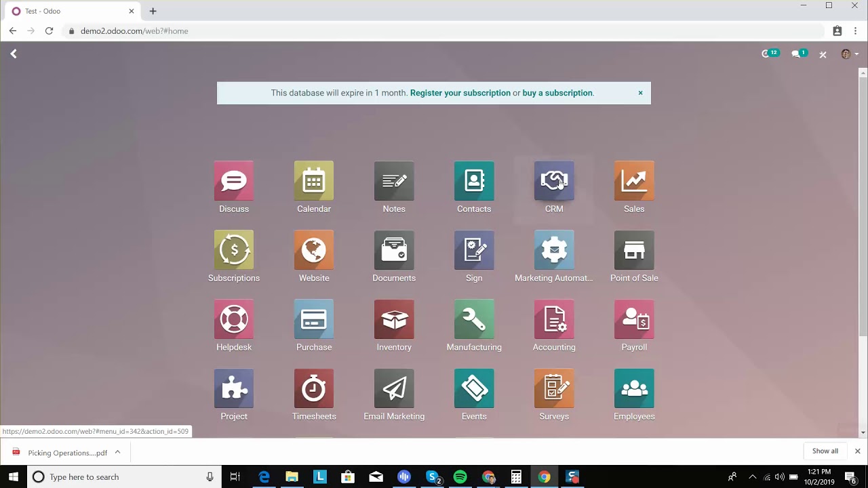Open the Calendar app

tap(314, 181)
